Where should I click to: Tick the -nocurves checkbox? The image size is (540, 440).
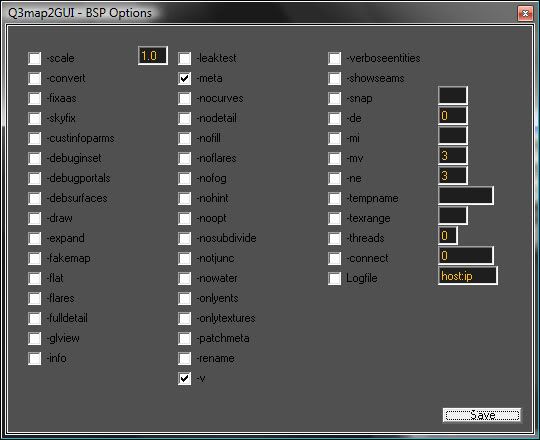coord(185,98)
